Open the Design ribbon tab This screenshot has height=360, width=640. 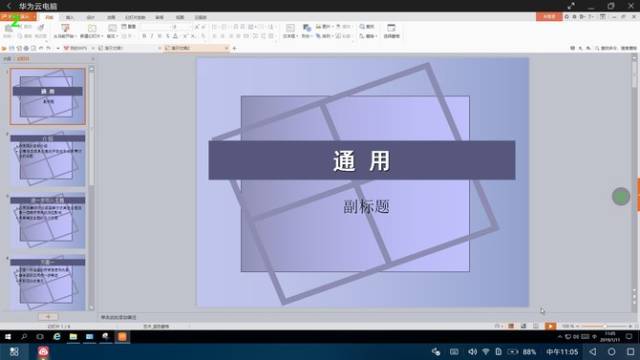(x=90, y=17)
